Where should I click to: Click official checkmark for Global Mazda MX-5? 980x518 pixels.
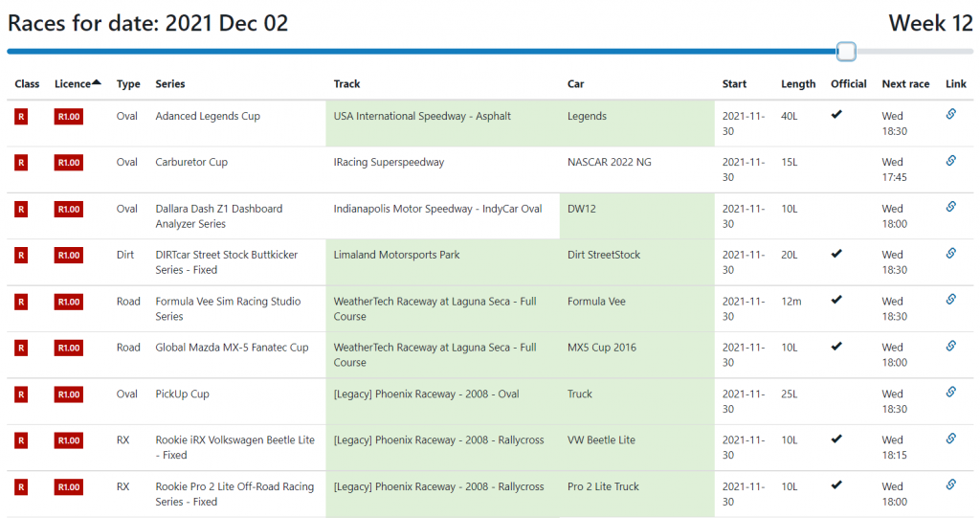[836, 346]
